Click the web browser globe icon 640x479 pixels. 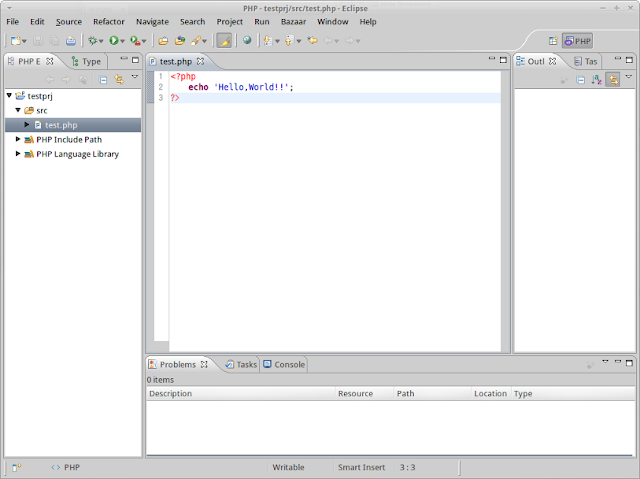[x=247, y=40]
